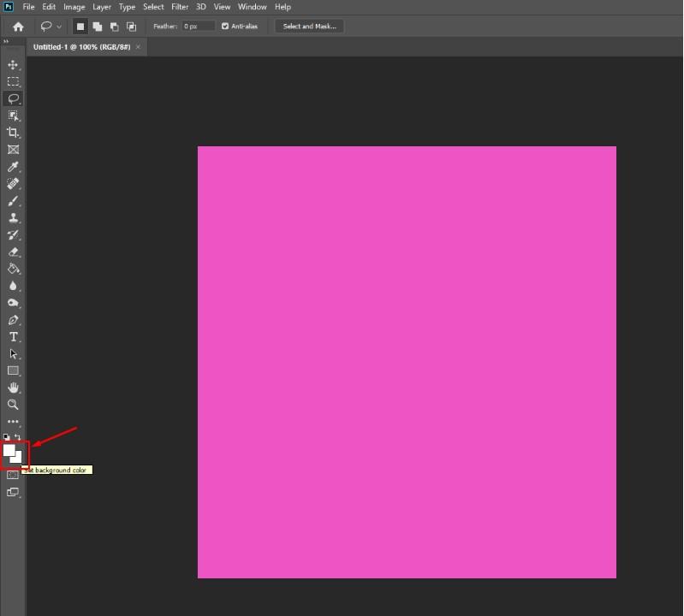Open the View menu
The height and width of the screenshot is (616, 684).
tap(222, 7)
